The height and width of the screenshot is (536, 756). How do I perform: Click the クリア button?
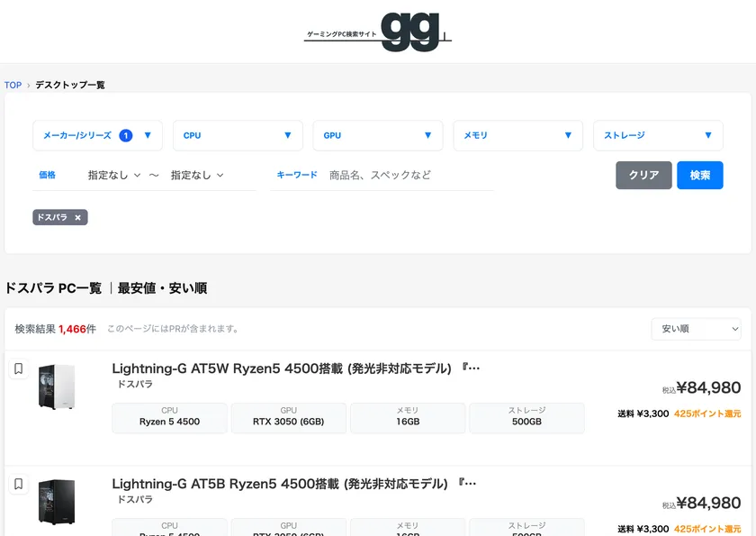[643, 175]
